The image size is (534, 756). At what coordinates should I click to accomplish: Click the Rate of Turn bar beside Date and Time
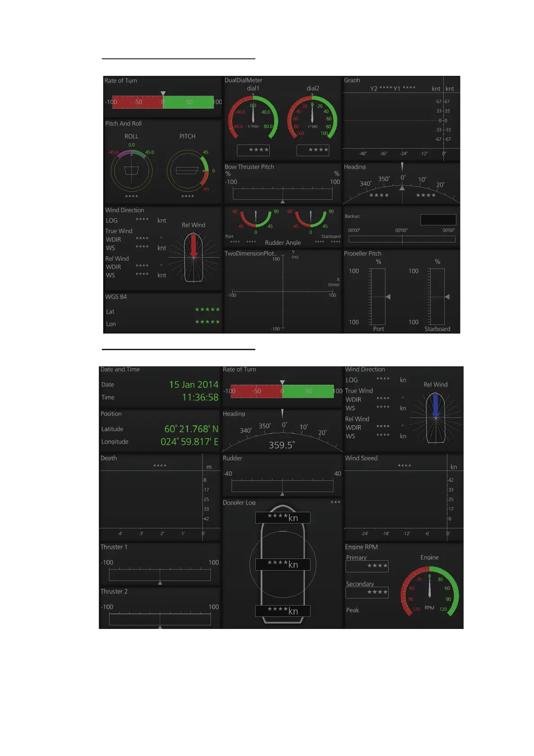[x=282, y=391]
